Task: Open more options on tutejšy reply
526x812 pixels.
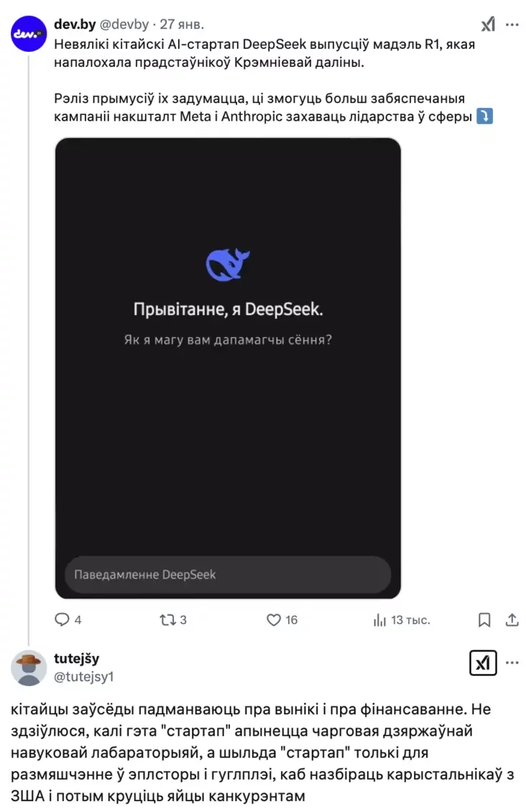Action: (512, 662)
